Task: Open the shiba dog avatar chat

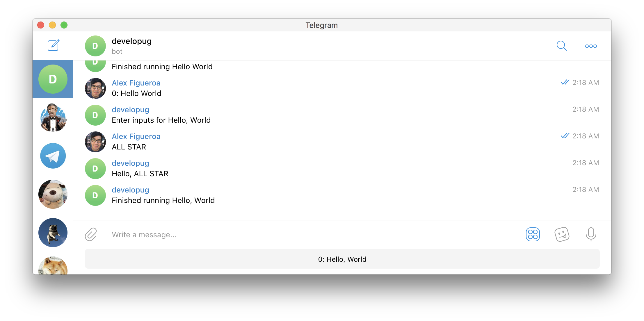Action: click(53, 266)
